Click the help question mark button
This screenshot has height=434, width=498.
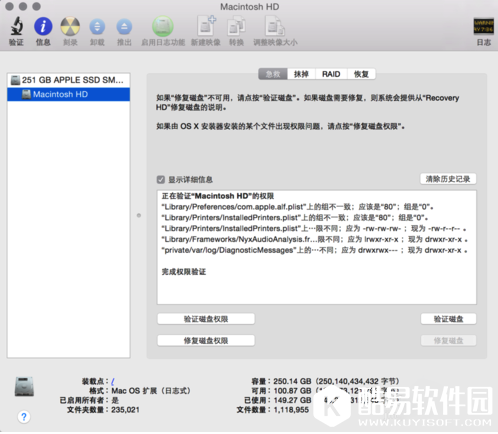pyautogui.click(x=24, y=417)
